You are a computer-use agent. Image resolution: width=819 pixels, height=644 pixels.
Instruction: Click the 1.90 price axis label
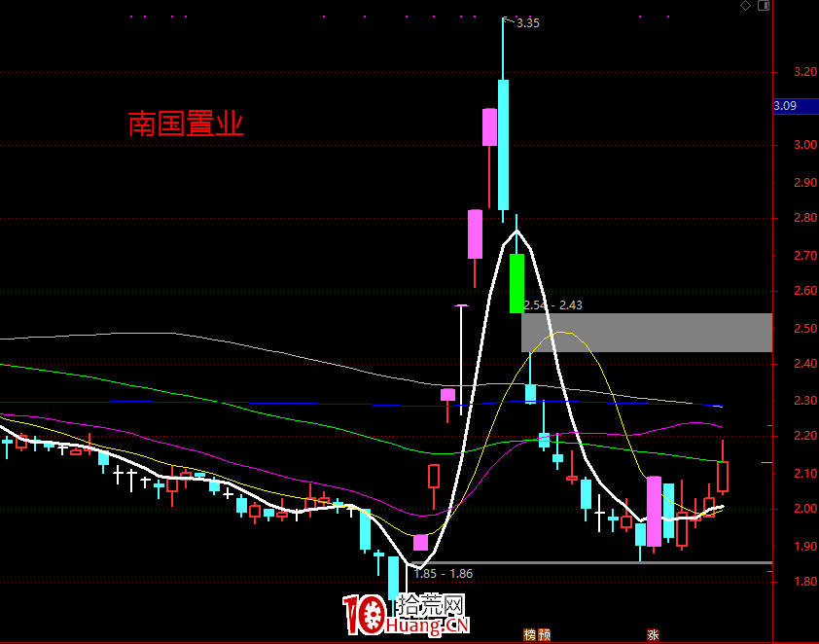point(805,547)
